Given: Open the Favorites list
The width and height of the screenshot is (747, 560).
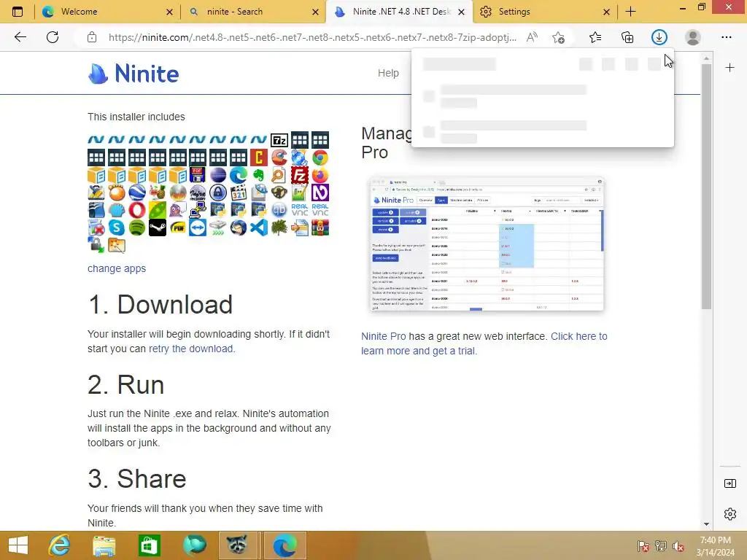Looking at the screenshot, I should coord(595,37).
